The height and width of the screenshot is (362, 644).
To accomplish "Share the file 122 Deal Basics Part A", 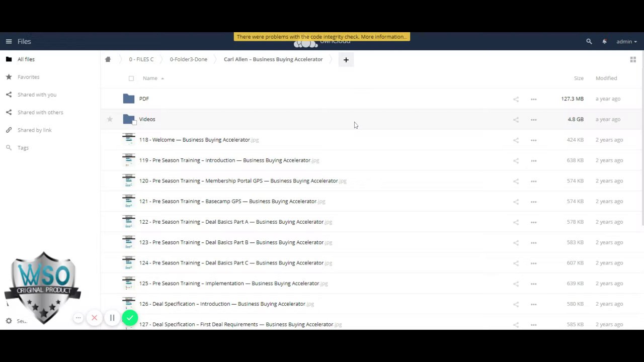I will (x=516, y=222).
